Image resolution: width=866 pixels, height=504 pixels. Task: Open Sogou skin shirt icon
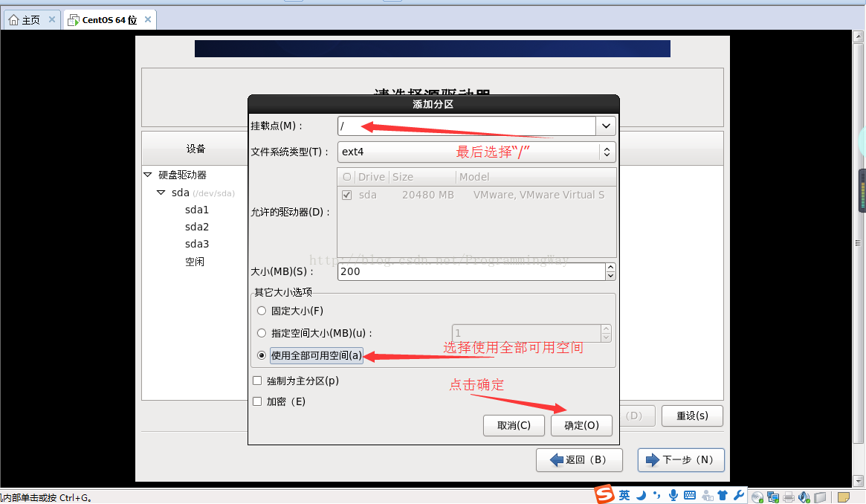click(722, 495)
